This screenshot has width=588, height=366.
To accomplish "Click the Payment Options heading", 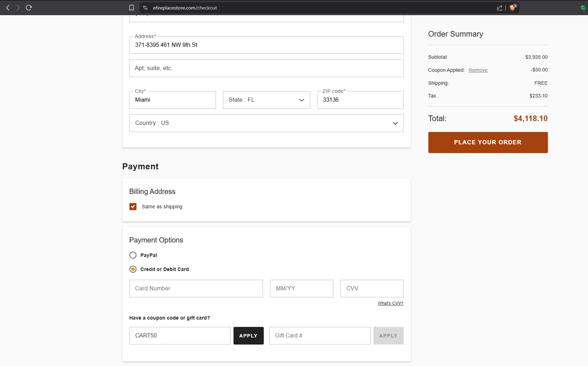I will point(156,240).
